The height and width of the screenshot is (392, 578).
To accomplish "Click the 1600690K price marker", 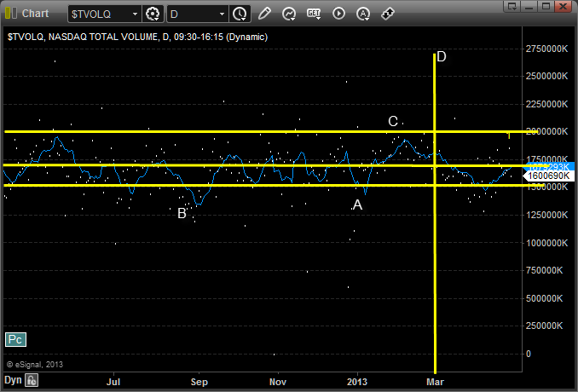I will [548, 176].
